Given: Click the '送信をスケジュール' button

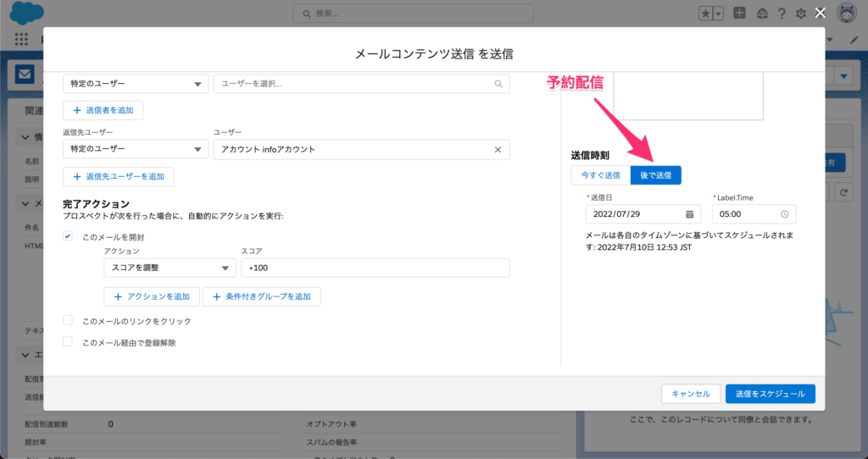Looking at the screenshot, I should (x=770, y=394).
